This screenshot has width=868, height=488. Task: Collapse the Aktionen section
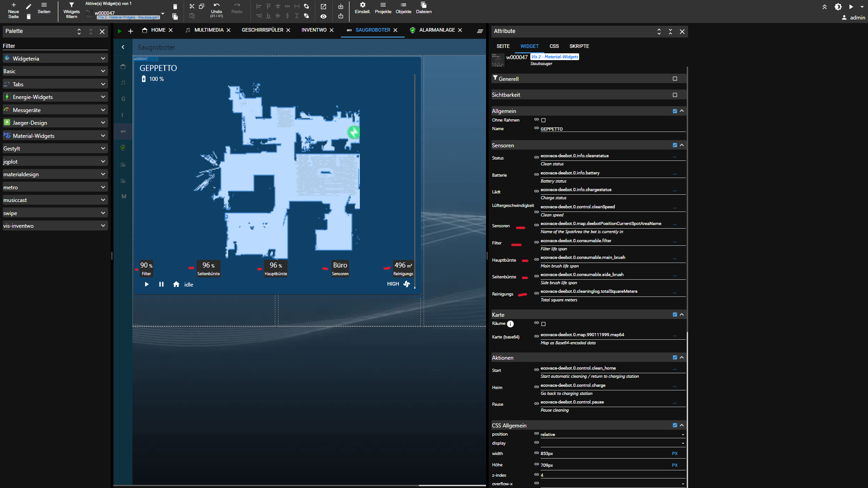[x=682, y=357]
